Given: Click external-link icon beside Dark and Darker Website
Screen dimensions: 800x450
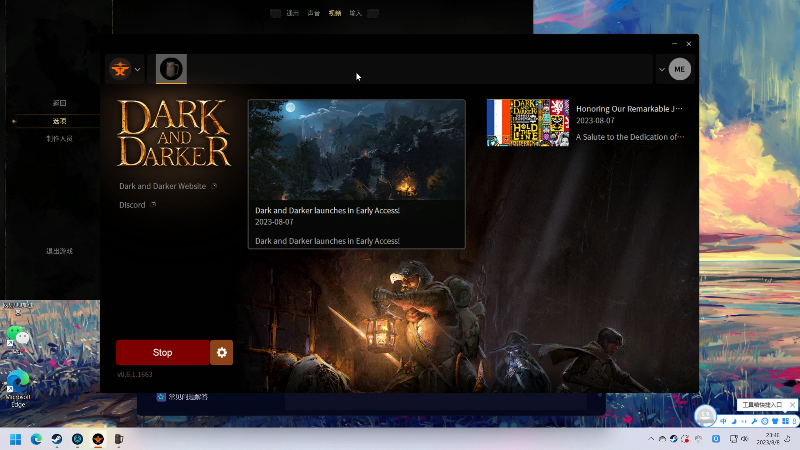Looking at the screenshot, I should 214,186.
